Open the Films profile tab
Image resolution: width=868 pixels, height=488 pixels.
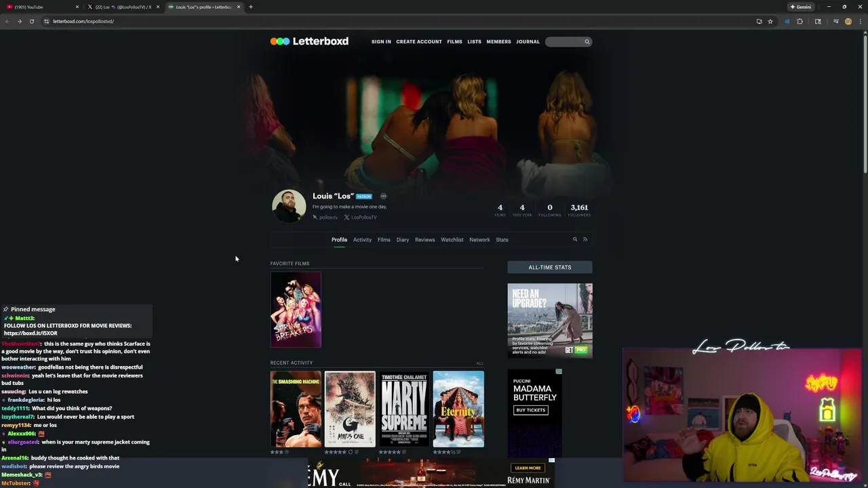pyautogui.click(x=384, y=239)
